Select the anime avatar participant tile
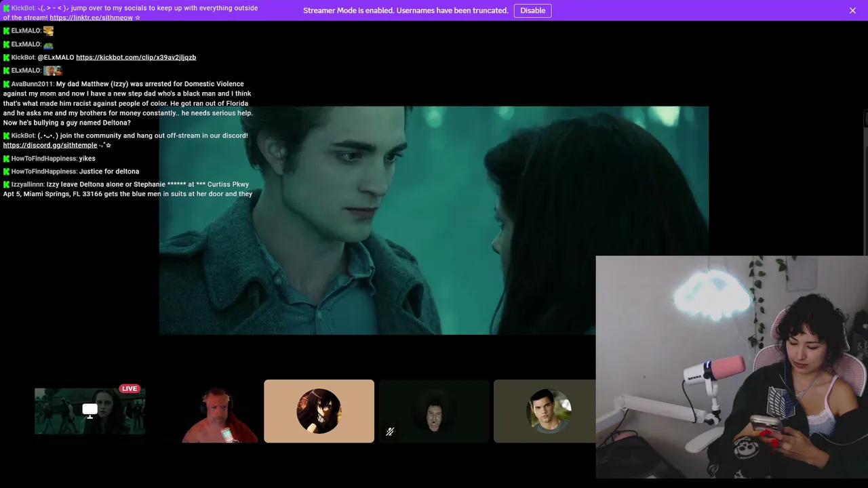This screenshot has height=488, width=868. [319, 411]
